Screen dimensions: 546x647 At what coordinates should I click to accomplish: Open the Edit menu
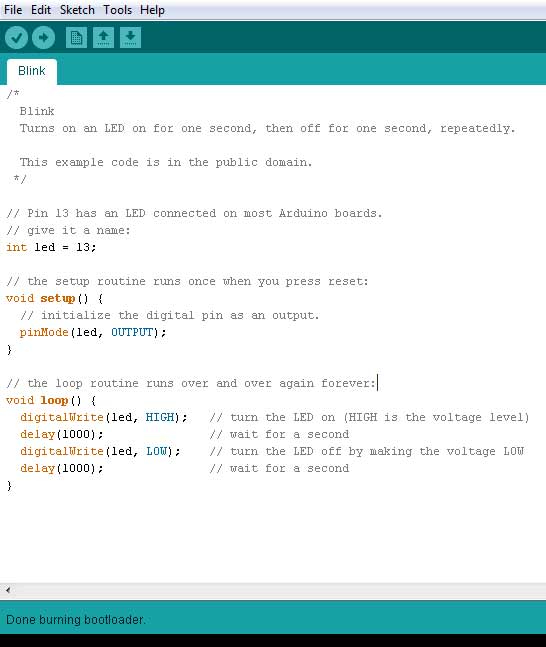pos(41,9)
